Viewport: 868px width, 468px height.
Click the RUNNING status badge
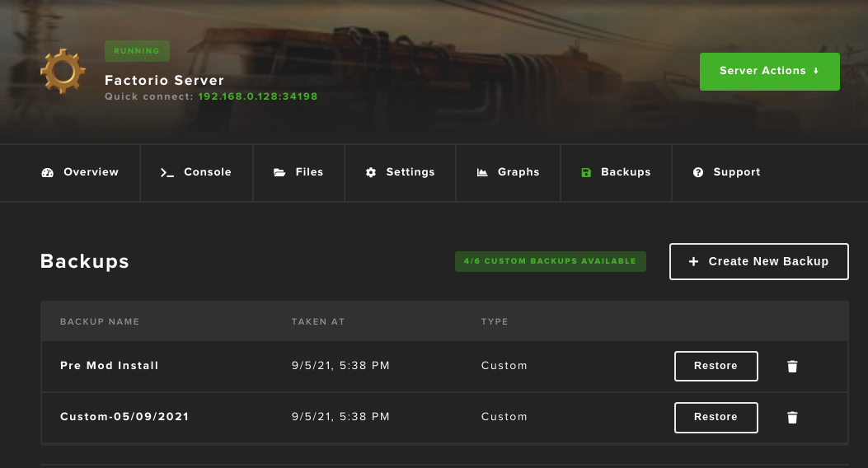(x=137, y=51)
